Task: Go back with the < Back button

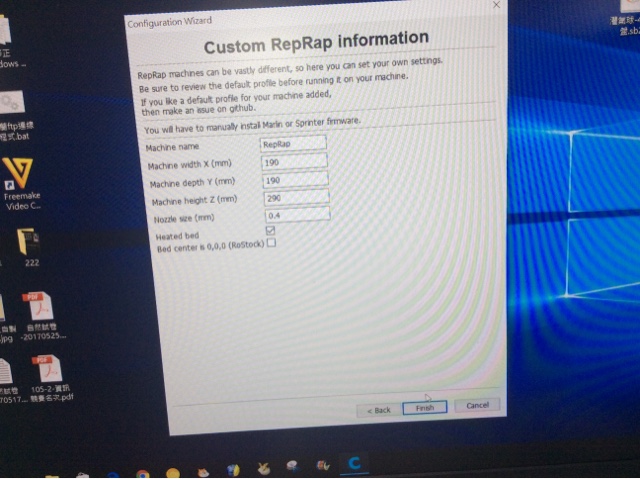Action: (x=379, y=410)
